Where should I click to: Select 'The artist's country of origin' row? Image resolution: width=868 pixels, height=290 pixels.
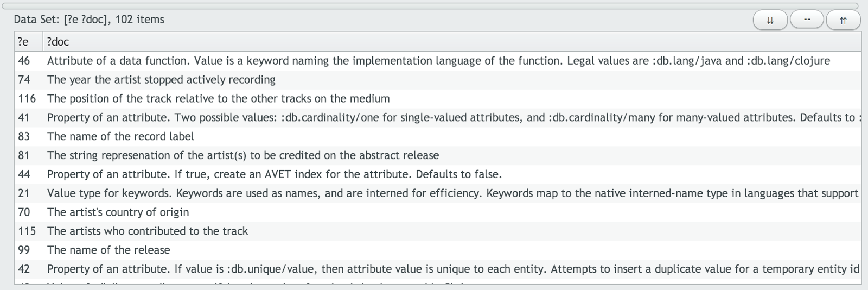[438, 212]
